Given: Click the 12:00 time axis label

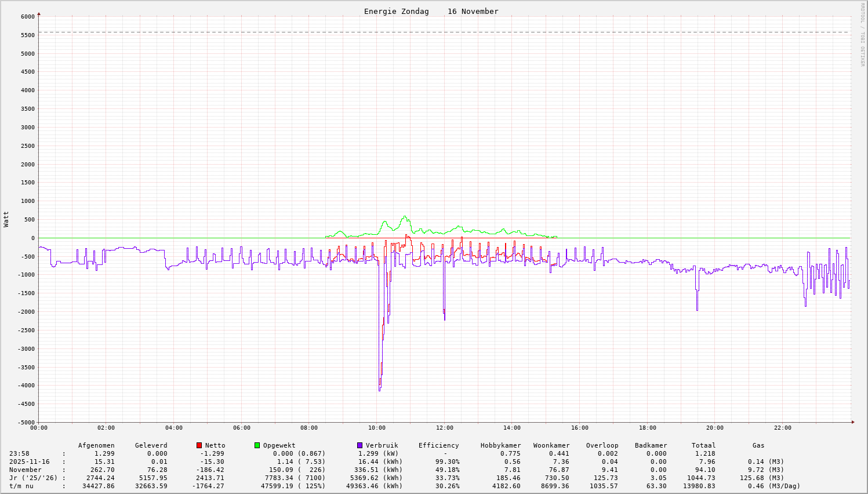Looking at the screenshot, I should click(444, 428).
